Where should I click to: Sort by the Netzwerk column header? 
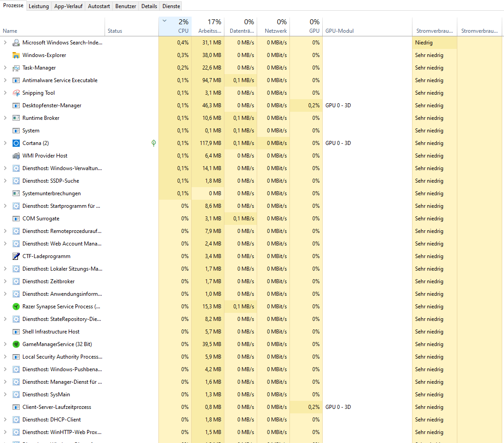coord(273,26)
